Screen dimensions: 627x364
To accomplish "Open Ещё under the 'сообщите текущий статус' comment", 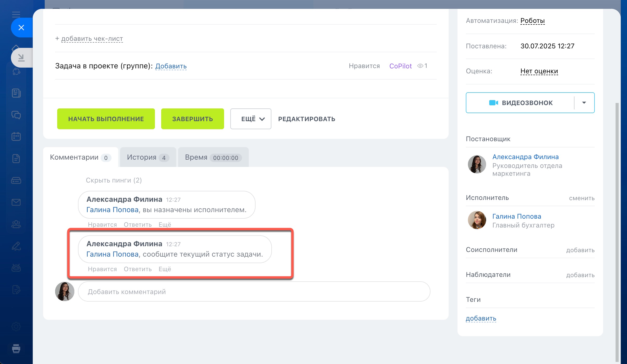I will [165, 269].
